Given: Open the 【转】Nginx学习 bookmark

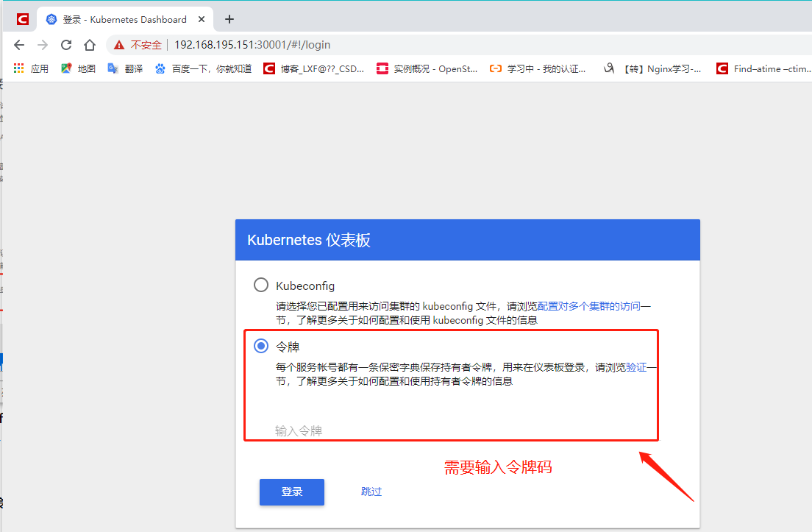Looking at the screenshot, I should 652,68.
